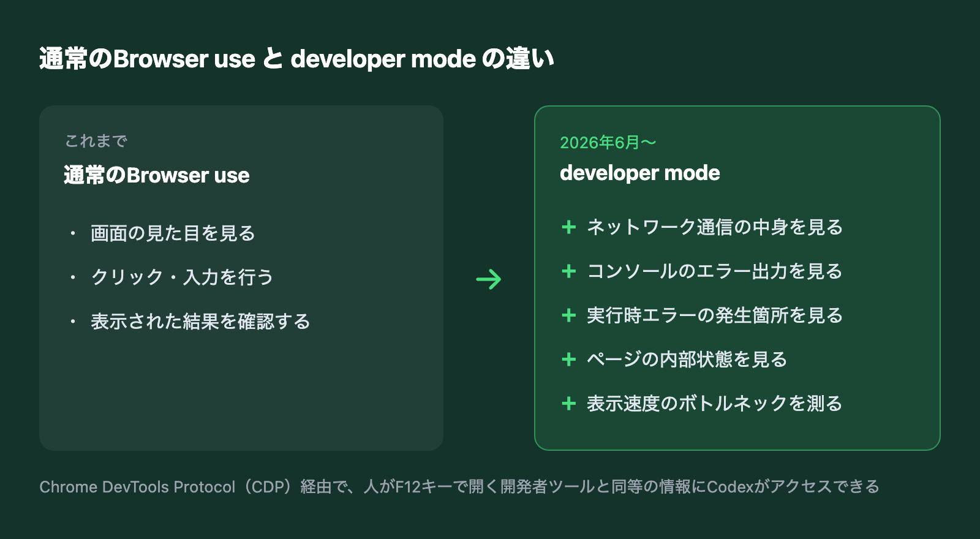Select the 'クリック・入力を行う' bullet

pyautogui.click(x=182, y=277)
